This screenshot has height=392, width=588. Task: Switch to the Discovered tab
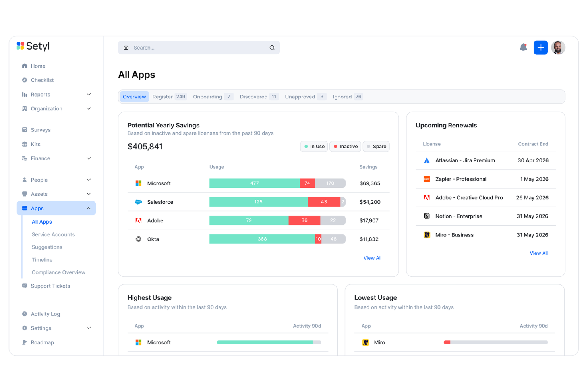pos(259,97)
